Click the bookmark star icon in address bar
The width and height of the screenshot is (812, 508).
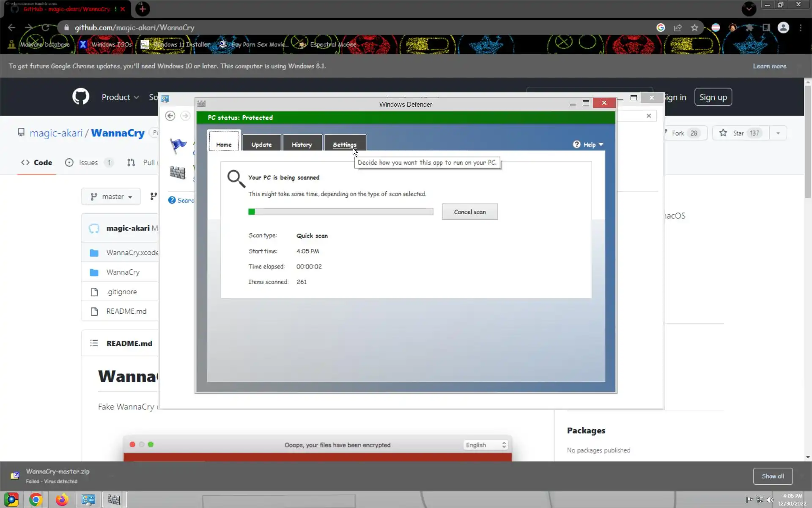694,28
